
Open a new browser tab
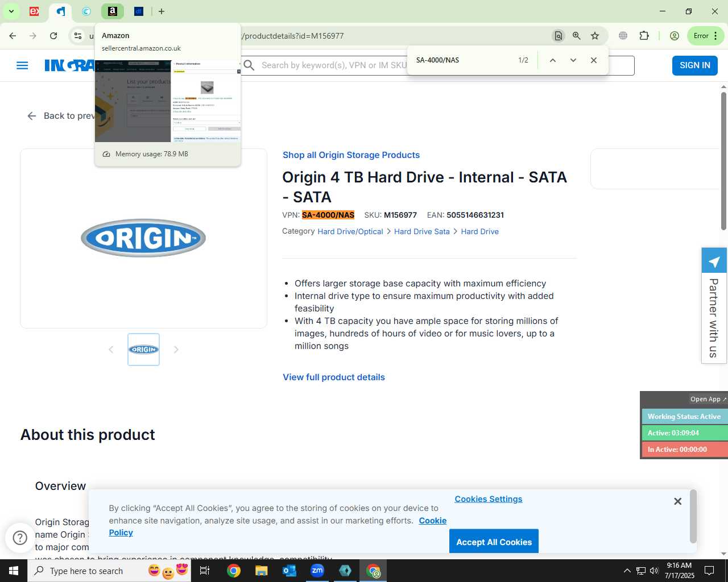162,11
